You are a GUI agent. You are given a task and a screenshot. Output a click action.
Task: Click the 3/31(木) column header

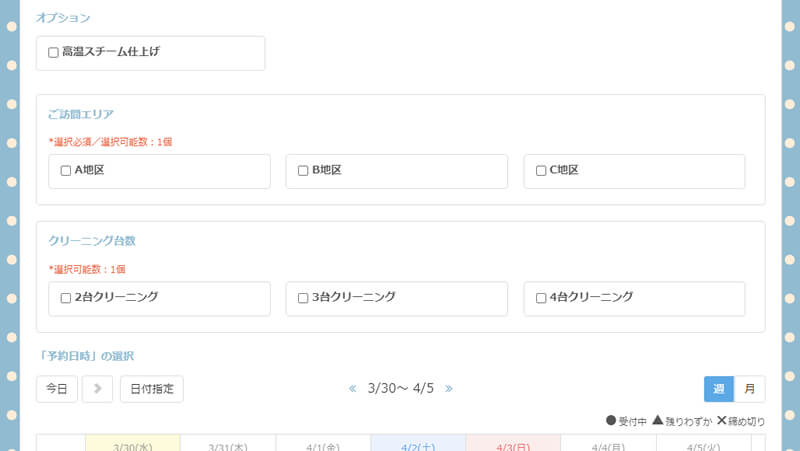pyautogui.click(x=227, y=446)
